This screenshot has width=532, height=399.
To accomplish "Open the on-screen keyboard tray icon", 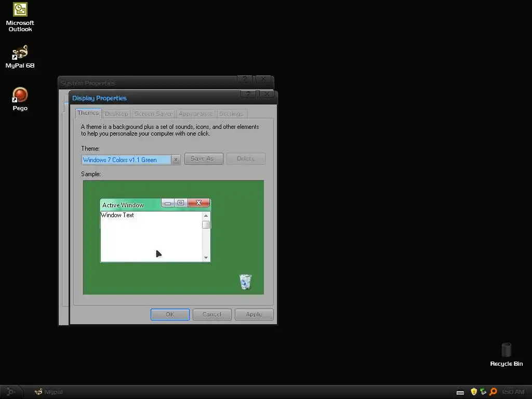I will coord(460,392).
